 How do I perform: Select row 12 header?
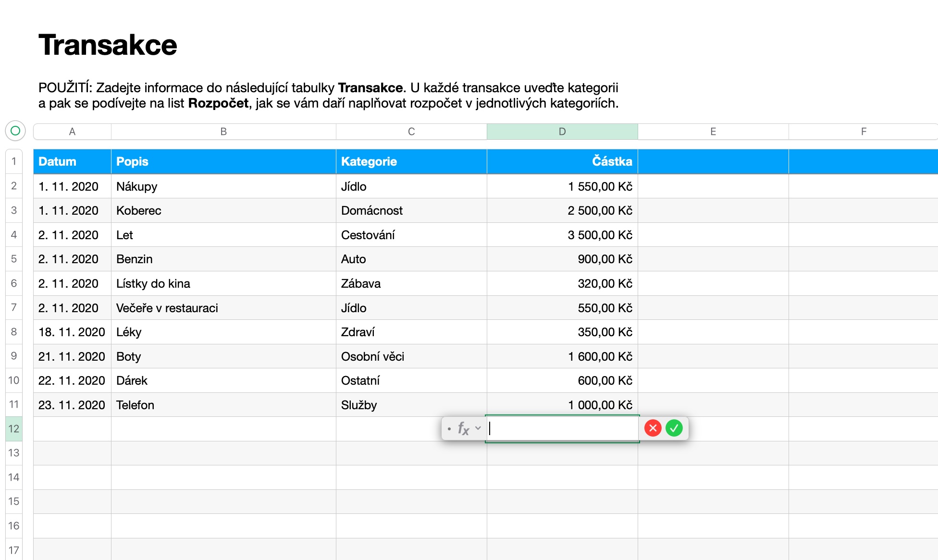click(14, 428)
